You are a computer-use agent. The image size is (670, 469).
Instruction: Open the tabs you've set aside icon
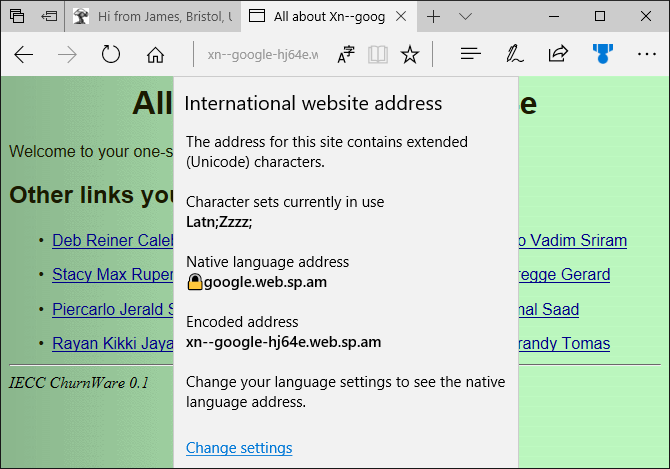(17, 16)
